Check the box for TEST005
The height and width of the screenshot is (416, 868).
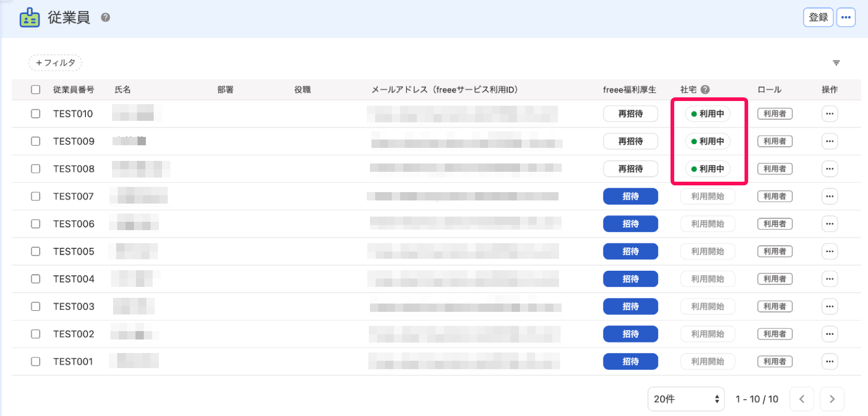35,251
